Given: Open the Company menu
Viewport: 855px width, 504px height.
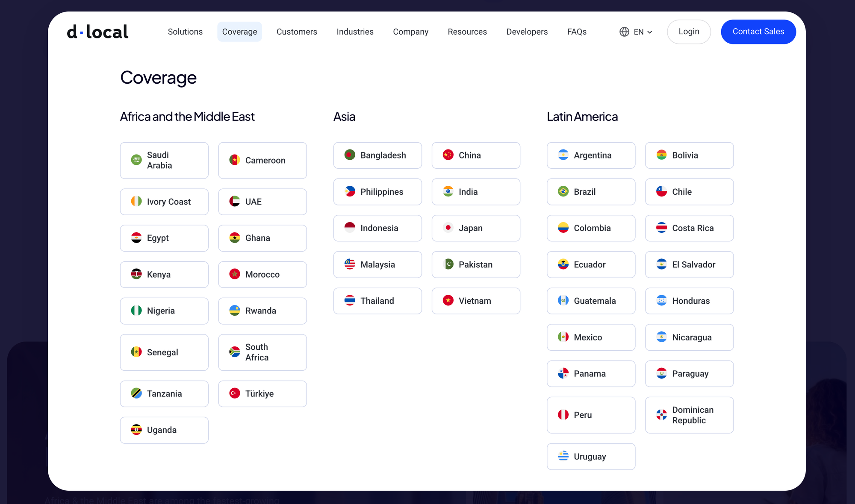Looking at the screenshot, I should coord(410,32).
